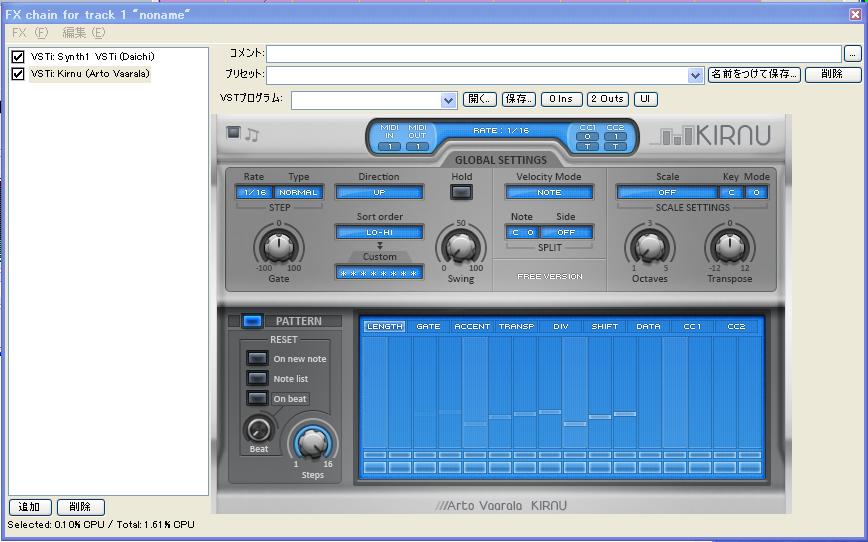This screenshot has width=868, height=542.
Task: Click the Gate knob
Action: click(x=279, y=247)
